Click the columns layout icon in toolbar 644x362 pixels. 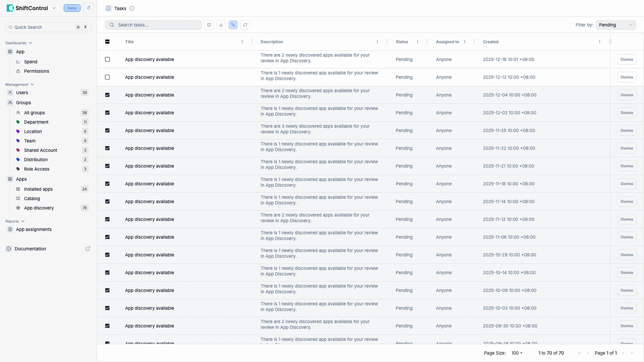click(x=209, y=25)
